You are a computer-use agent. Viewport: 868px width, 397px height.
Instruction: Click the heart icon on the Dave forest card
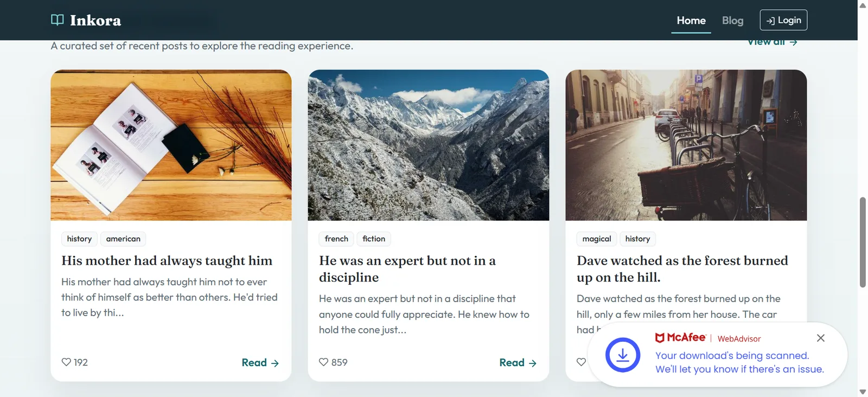[x=581, y=362]
